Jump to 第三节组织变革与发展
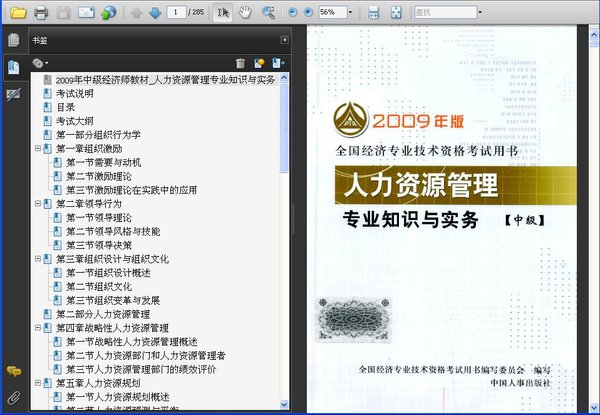600x415 pixels. click(113, 300)
